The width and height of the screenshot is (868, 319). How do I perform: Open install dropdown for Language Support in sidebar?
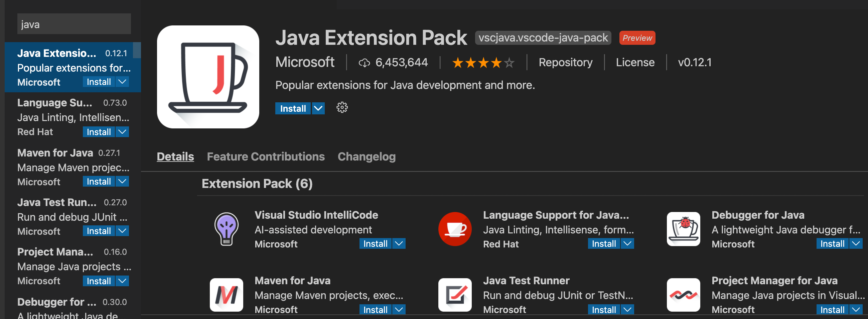tap(122, 132)
